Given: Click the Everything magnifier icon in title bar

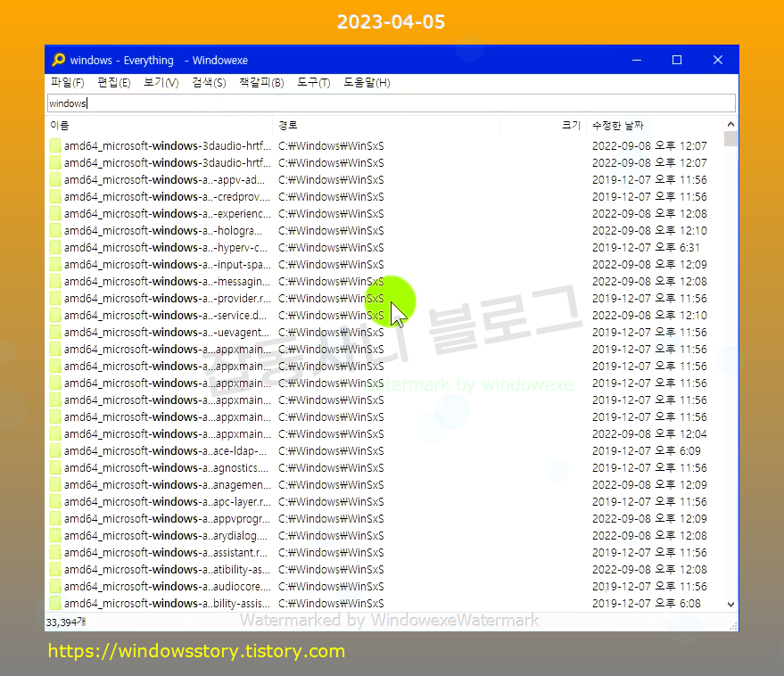Looking at the screenshot, I should [59, 60].
